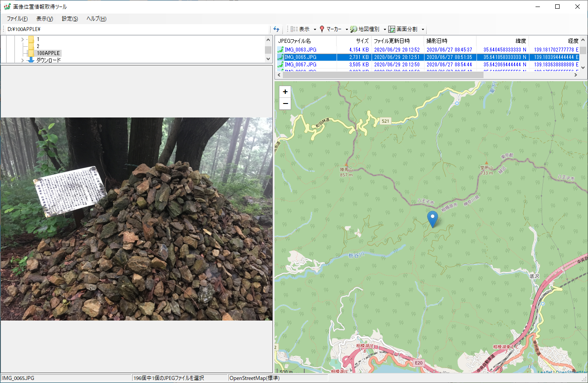Click the file list vertical scroll down arrow

(583, 67)
